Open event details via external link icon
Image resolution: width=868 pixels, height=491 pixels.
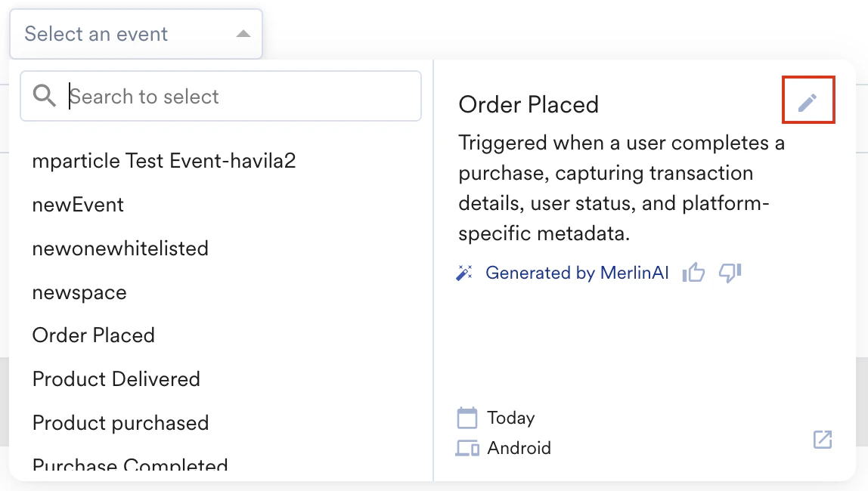tap(822, 440)
